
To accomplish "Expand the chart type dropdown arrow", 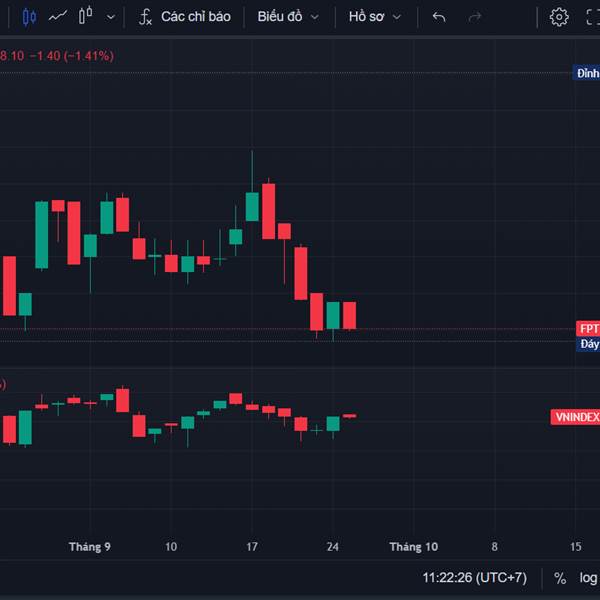I will [x=111, y=17].
